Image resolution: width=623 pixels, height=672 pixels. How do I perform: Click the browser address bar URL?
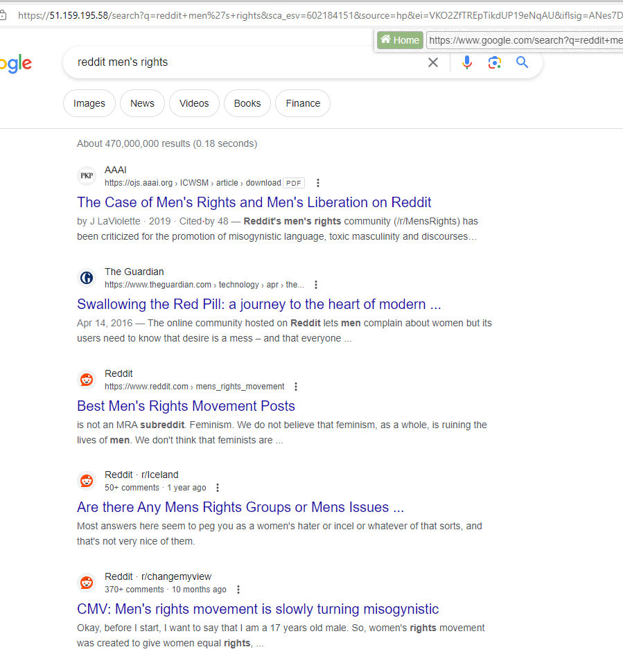tap(319, 15)
